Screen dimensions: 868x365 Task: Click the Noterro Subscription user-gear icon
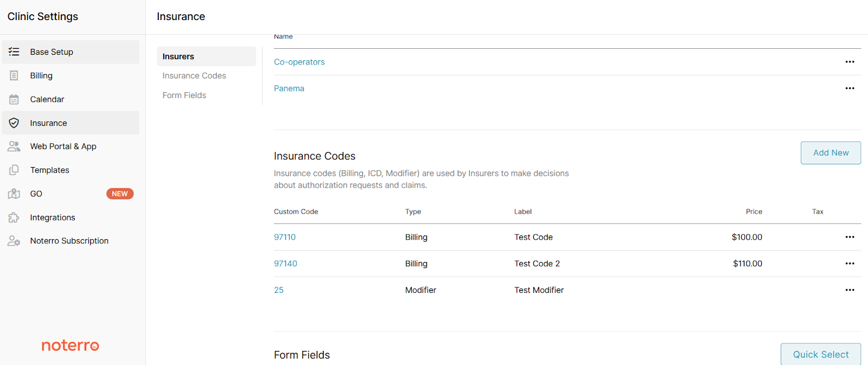click(x=14, y=241)
